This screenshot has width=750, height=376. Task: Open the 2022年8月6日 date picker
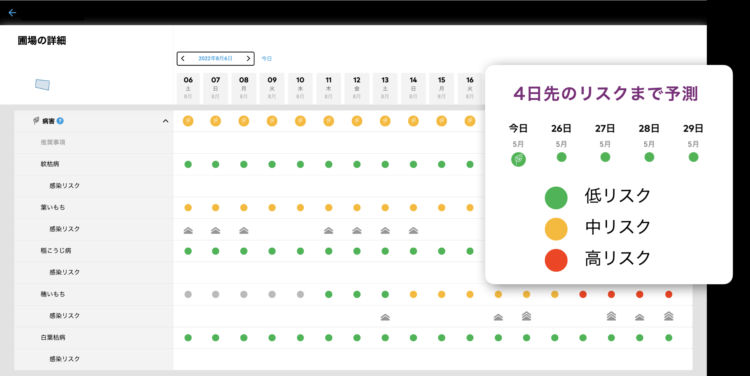pos(215,58)
